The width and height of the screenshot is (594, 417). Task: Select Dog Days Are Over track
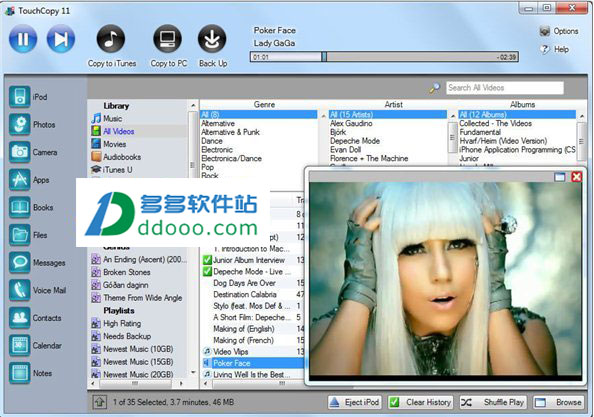coord(244,283)
